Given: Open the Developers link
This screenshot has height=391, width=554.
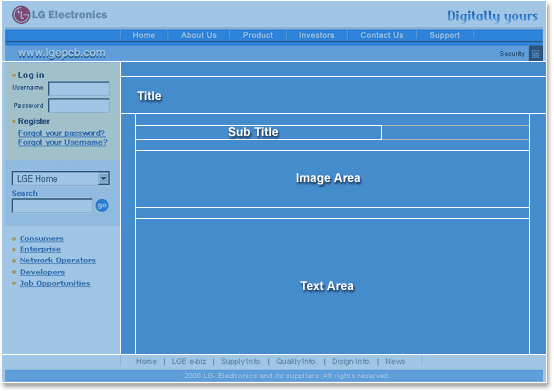Looking at the screenshot, I should (x=42, y=272).
